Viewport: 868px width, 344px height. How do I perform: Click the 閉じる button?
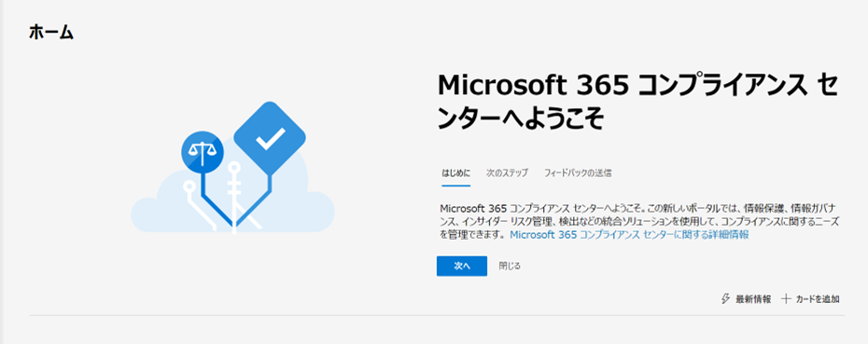[510, 266]
